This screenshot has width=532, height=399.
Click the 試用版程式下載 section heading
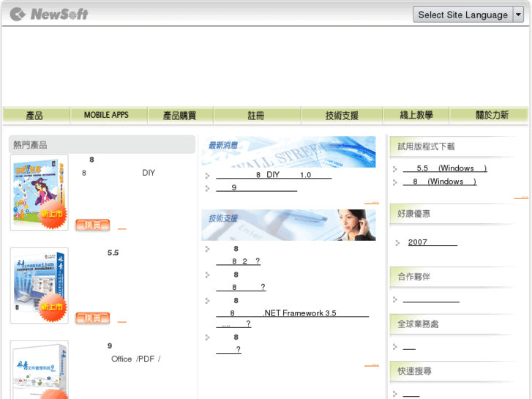point(426,146)
